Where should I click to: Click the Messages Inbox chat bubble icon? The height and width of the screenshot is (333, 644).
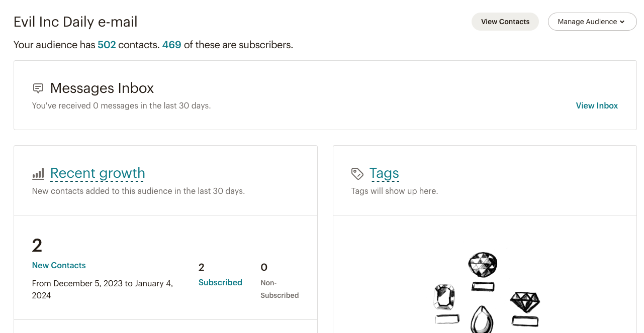click(x=38, y=88)
